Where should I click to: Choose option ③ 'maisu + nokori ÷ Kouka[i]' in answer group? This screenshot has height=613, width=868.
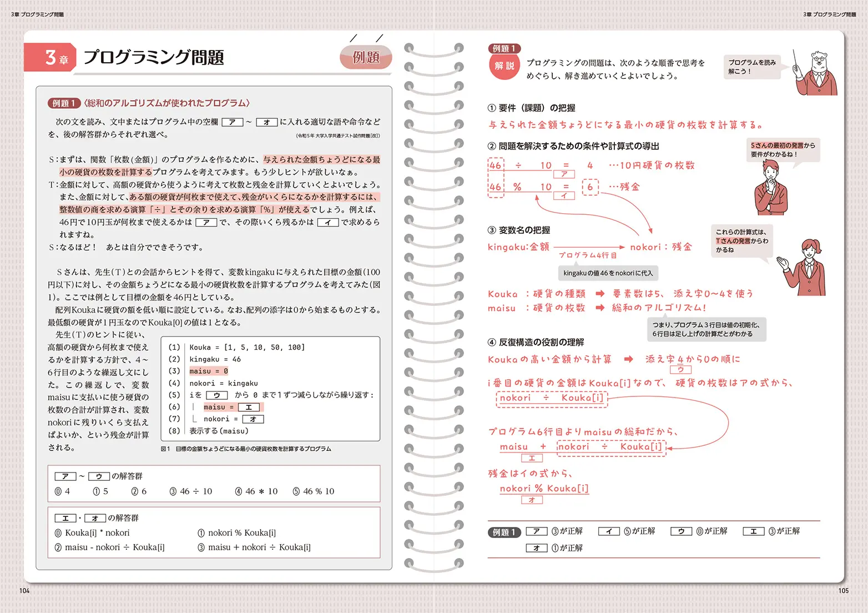point(254,547)
